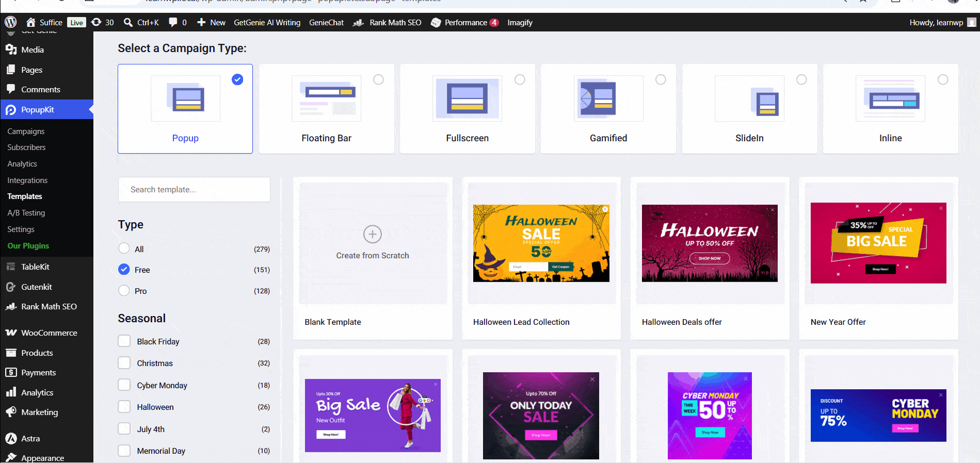Select the Inline campaign radio button
980x463 pixels.
pyautogui.click(x=943, y=79)
